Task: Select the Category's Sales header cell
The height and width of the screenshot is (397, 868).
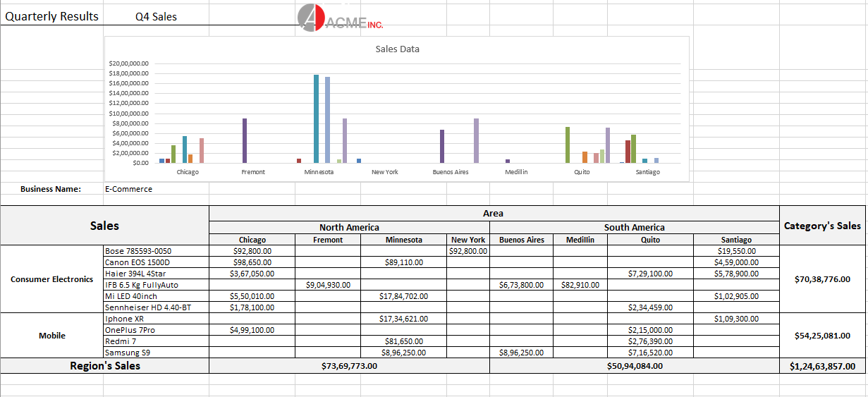Action: (822, 226)
